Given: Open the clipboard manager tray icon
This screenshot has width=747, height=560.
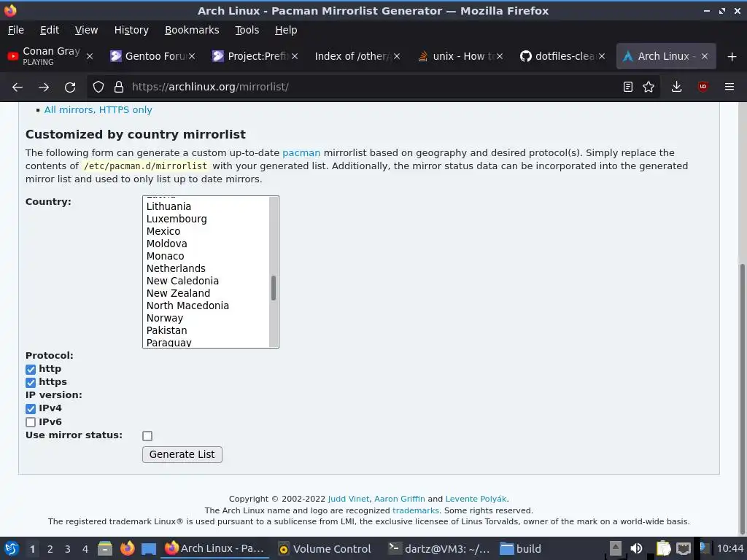Looking at the screenshot, I should pos(662,548).
